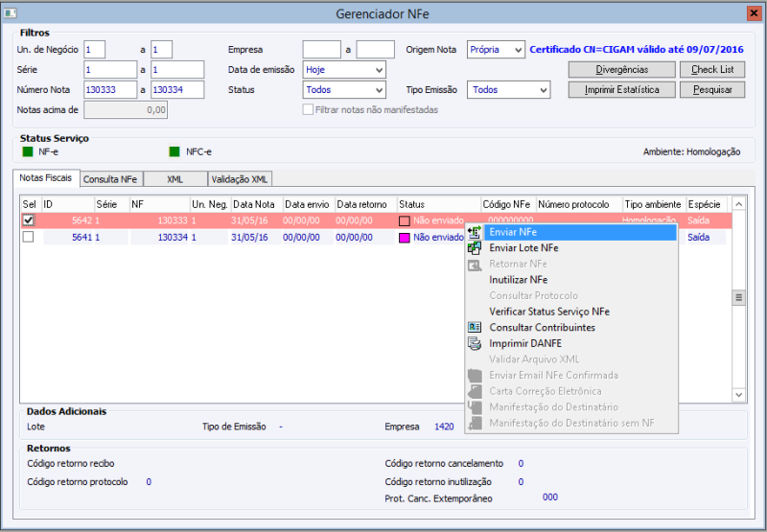
Task: Click the Pesquisar button
Action: coord(712,90)
